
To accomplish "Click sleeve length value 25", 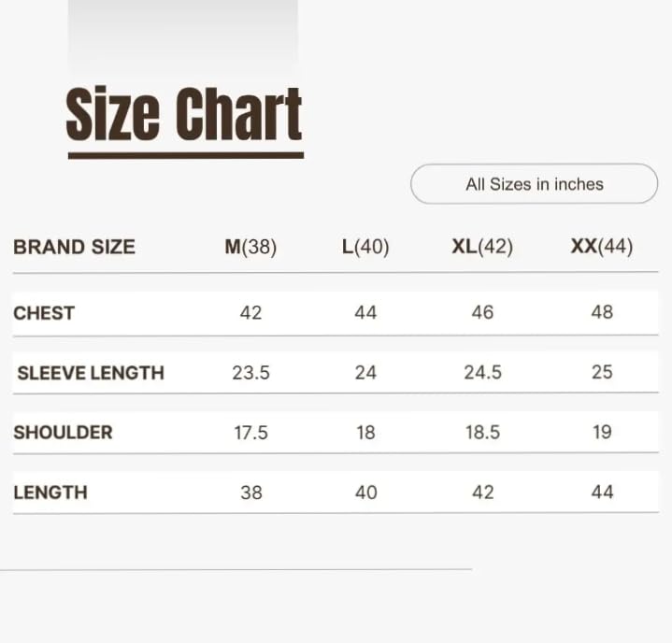I will pos(602,372).
